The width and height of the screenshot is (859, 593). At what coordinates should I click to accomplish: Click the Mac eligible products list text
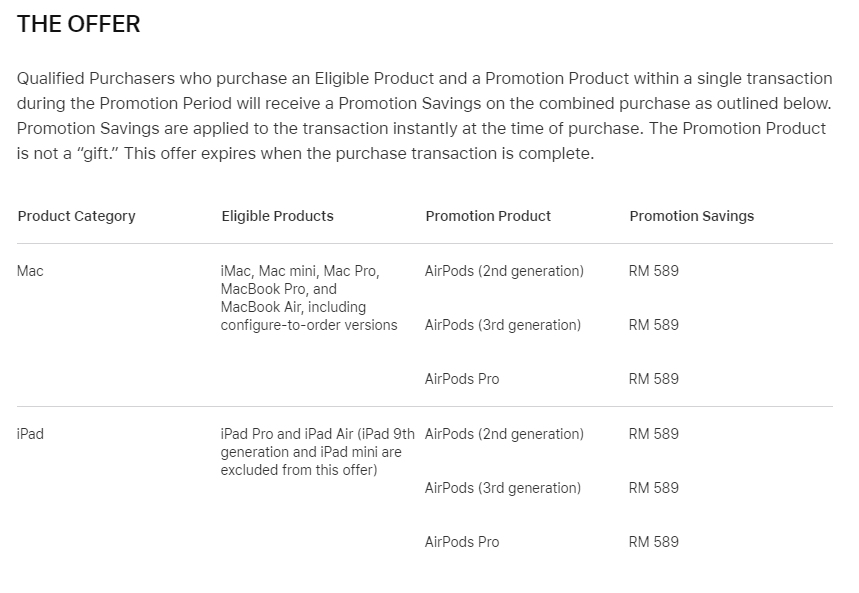(308, 298)
